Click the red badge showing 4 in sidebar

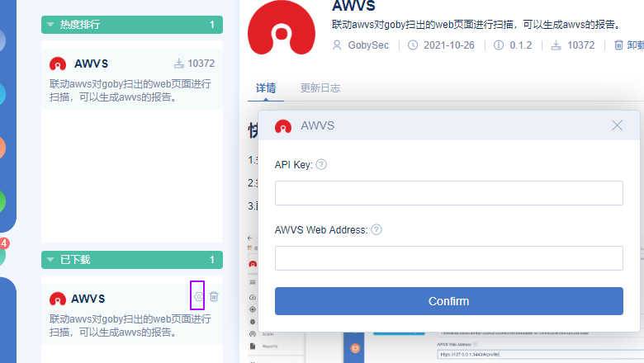pos(4,243)
